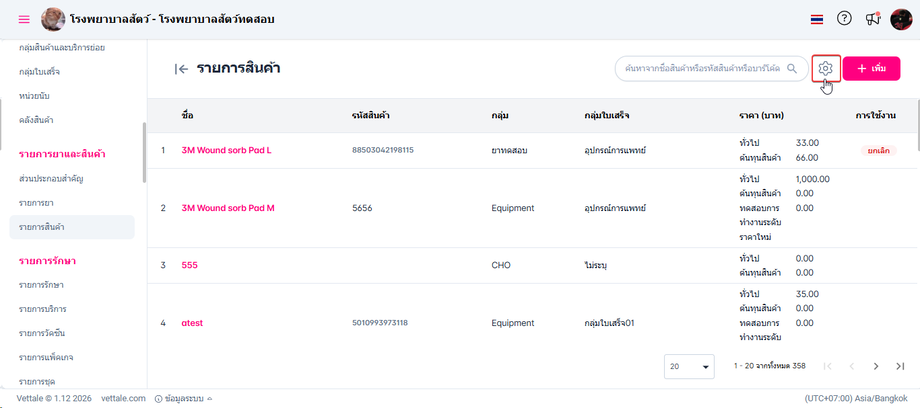The height and width of the screenshot is (408, 920).
Task: Open the help question mark icon
Action: [x=844, y=19]
